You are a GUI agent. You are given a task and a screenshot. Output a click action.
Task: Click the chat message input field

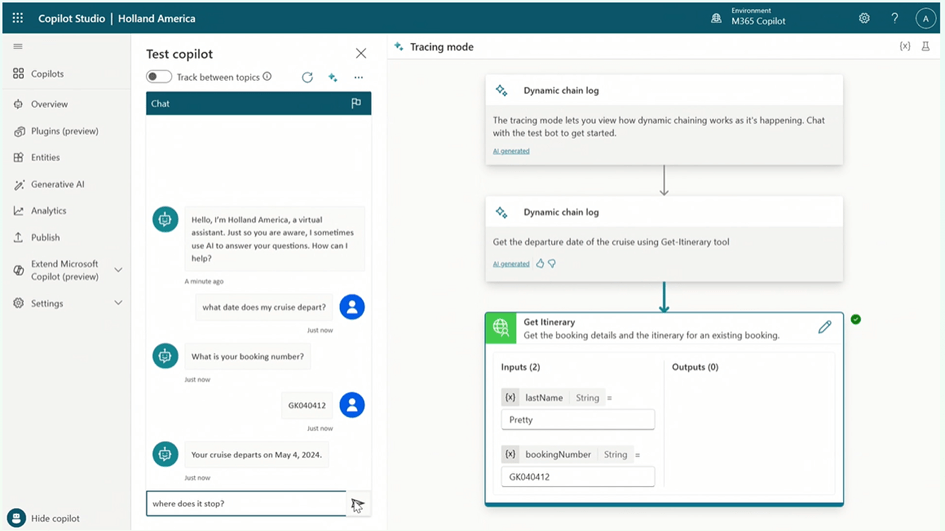(245, 503)
